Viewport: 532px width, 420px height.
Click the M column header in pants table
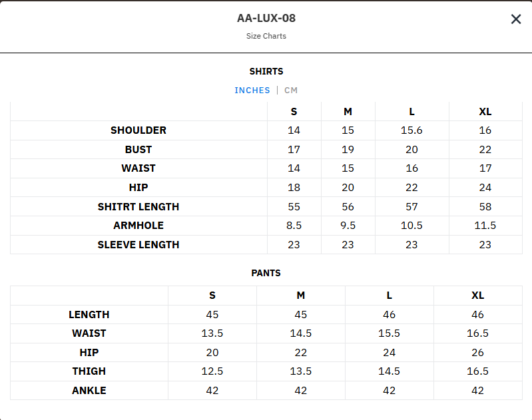coord(301,296)
